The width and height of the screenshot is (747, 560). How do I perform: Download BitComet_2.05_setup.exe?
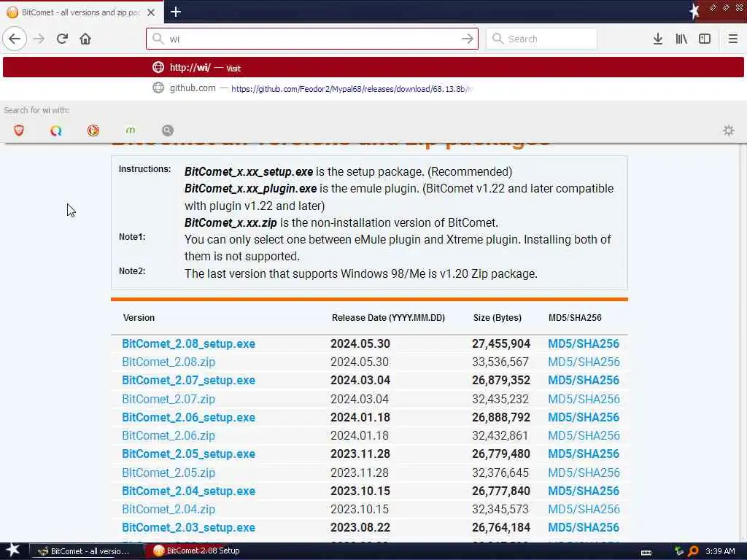(x=189, y=454)
